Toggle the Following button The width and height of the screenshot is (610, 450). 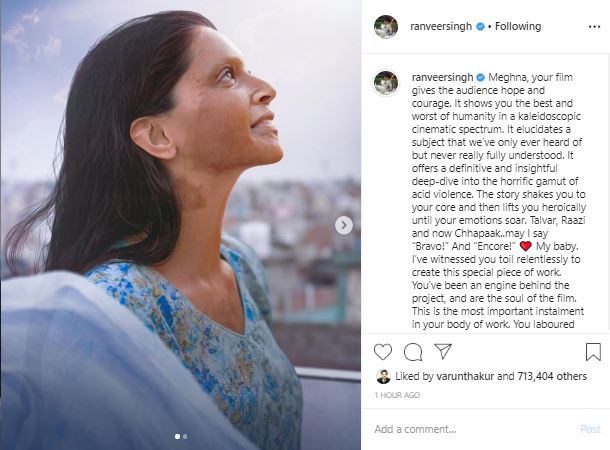[517, 26]
